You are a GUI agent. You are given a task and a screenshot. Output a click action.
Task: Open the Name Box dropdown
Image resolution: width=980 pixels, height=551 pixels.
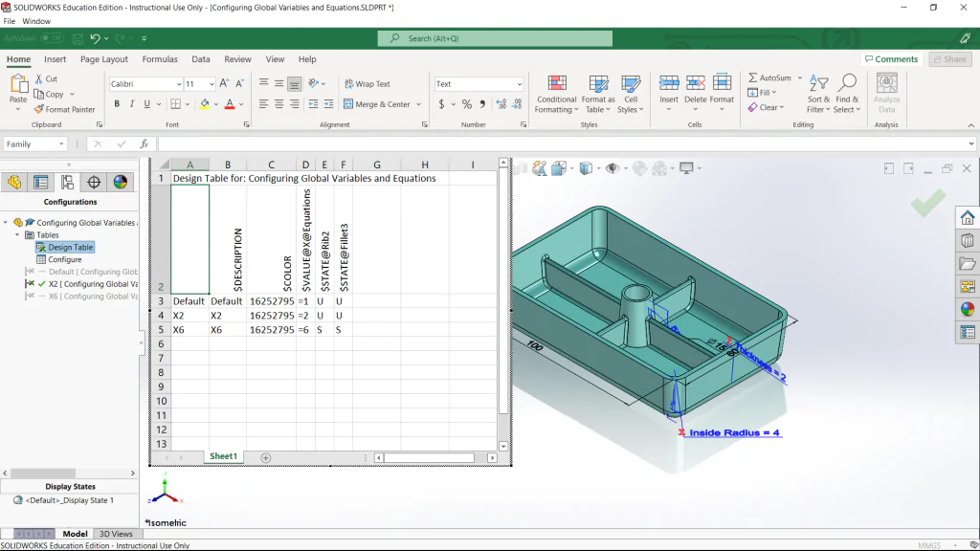click(61, 143)
